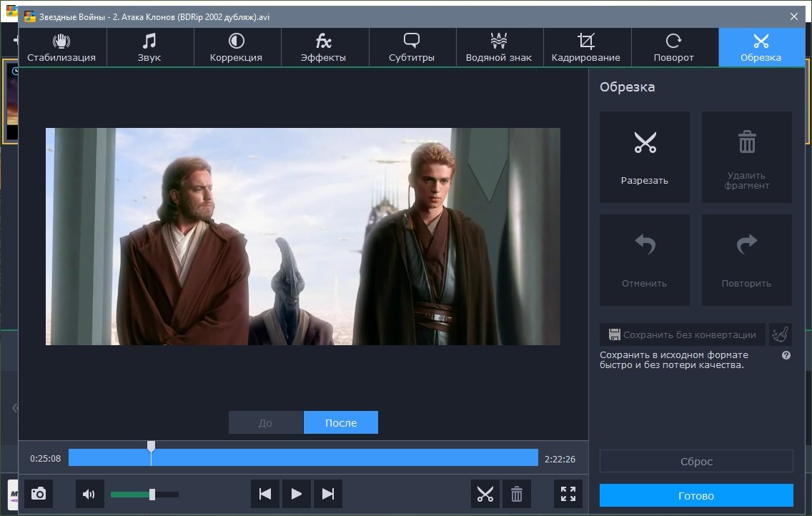
Task: Switch preview to До
Action: [266, 422]
